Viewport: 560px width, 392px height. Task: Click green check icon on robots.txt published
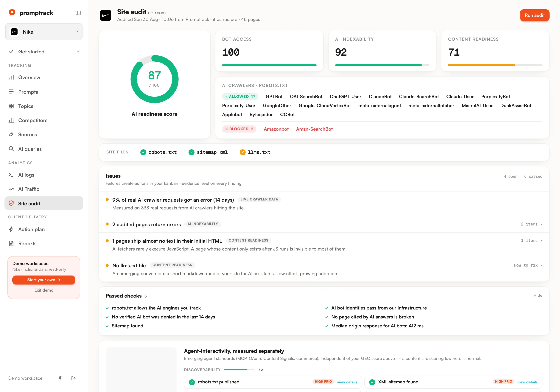(192, 382)
